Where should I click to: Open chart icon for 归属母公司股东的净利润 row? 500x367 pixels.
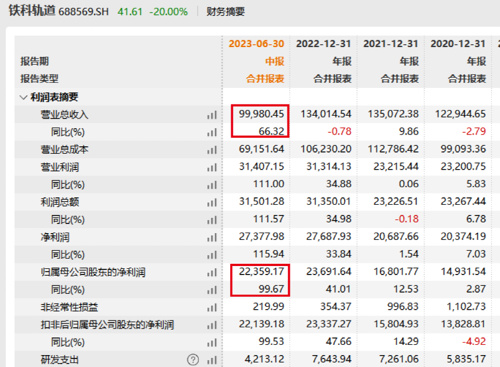point(212,273)
